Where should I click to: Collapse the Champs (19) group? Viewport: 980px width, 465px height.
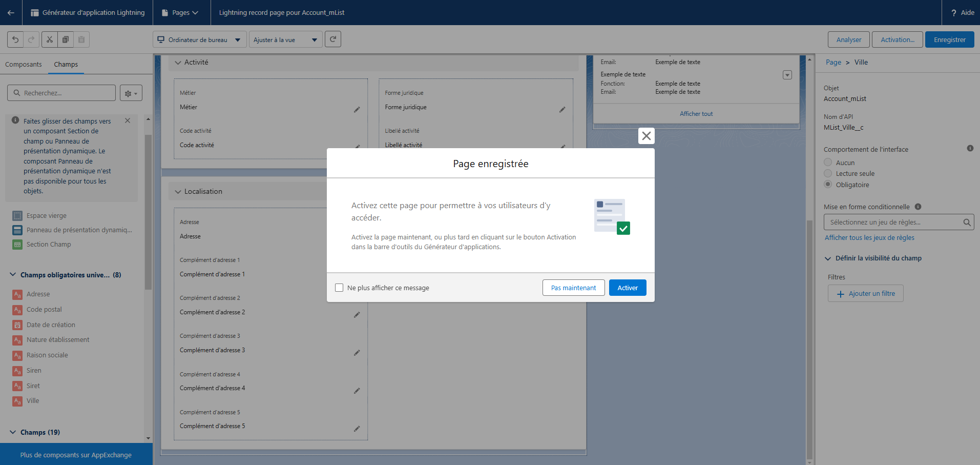[13, 432]
